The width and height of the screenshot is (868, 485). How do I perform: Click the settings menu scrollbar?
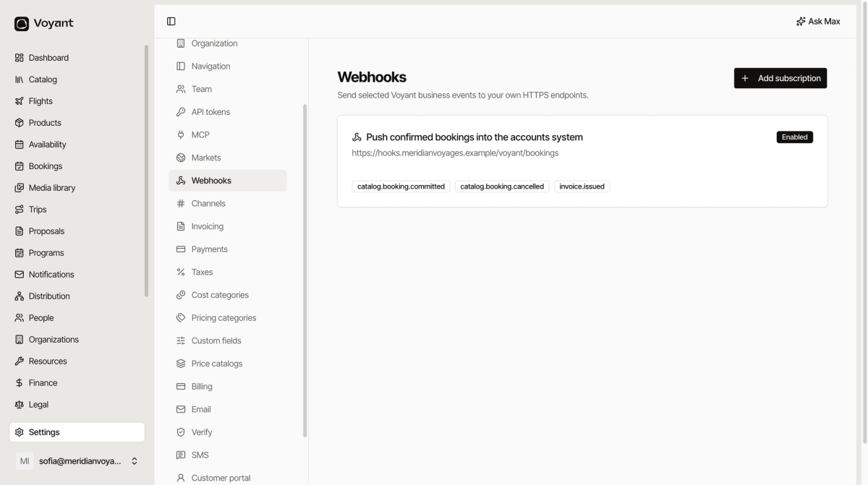click(x=305, y=271)
